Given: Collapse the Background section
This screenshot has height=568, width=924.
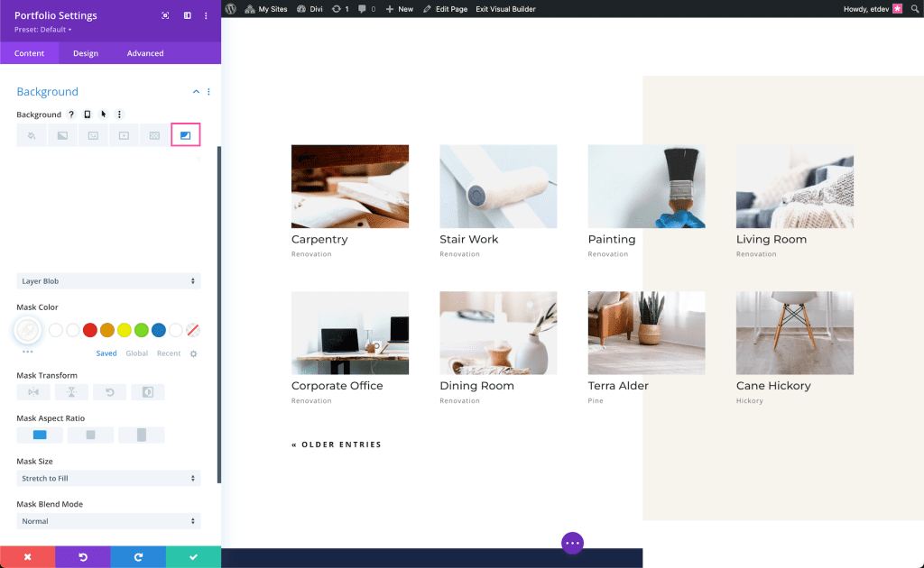Looking at the screenshot, I should (195, 91).
